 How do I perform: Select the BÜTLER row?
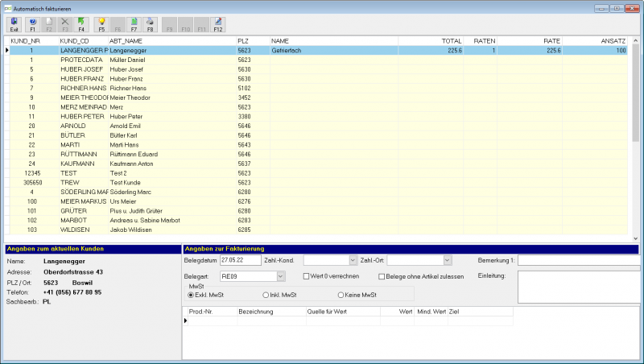pos(318,135)
